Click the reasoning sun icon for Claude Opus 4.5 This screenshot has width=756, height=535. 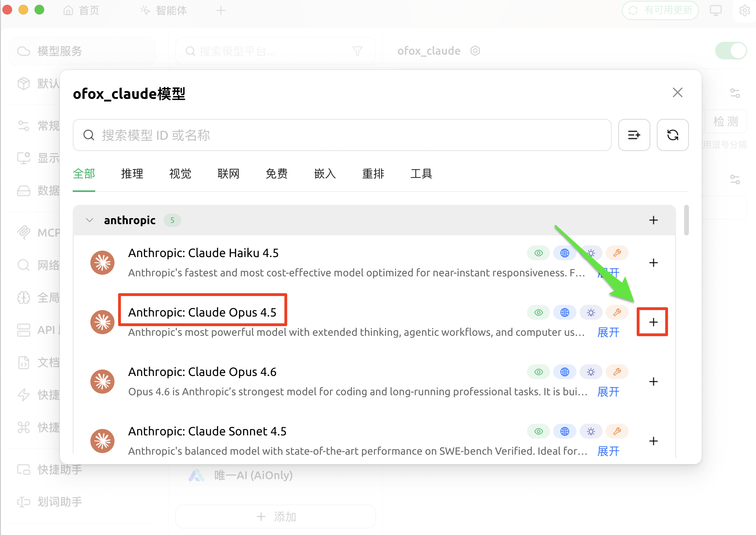(x=591, y=312)
